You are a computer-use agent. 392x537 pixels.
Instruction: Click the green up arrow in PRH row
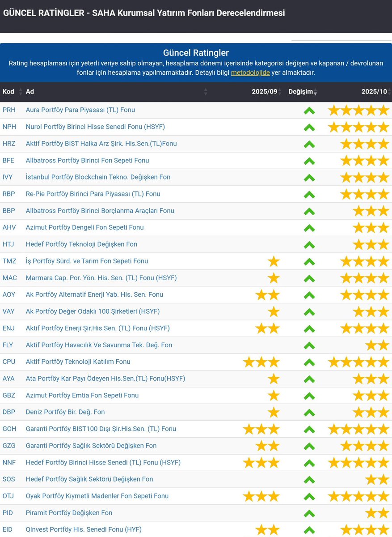[309, 111]
